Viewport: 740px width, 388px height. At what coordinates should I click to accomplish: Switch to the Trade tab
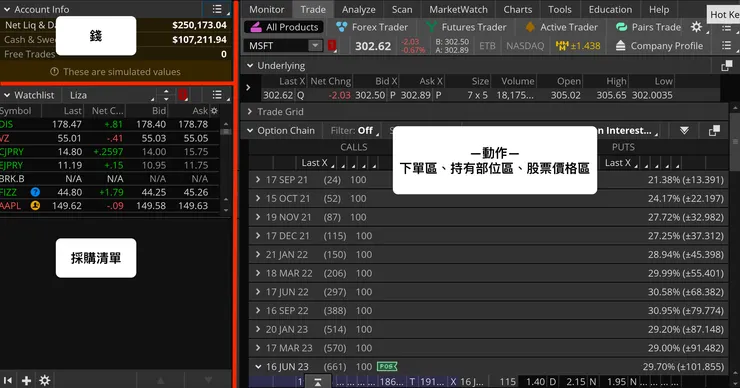point(313,9)
